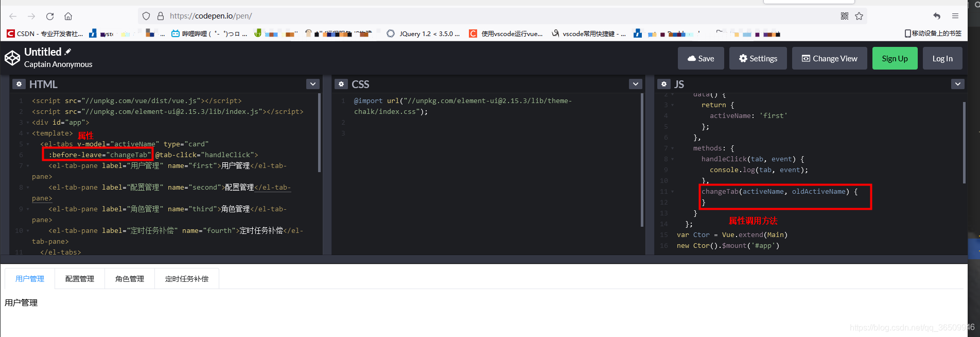Open the browser hamburger menu
980x337 pixels.
click(x=955, y=16)
